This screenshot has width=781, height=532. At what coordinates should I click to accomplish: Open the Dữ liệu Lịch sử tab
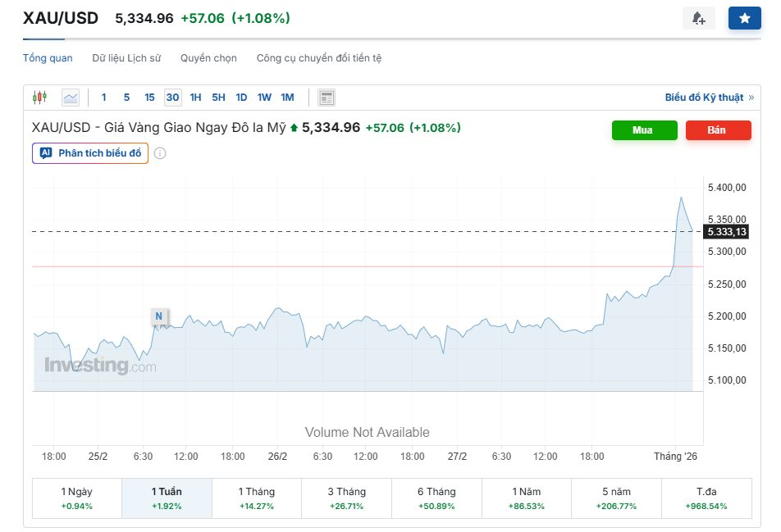pos(126,58)
